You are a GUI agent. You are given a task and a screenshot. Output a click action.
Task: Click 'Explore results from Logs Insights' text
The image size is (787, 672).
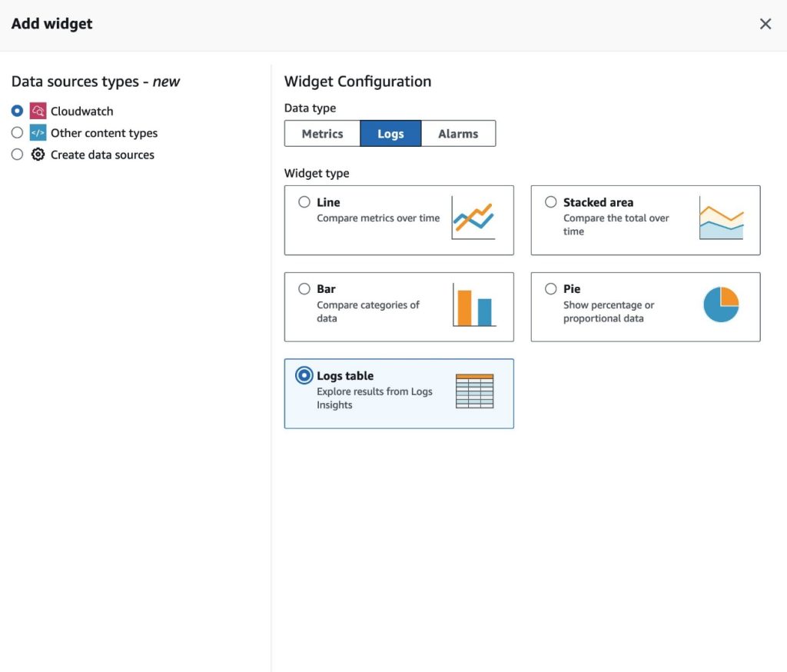pyautogui.click(x=374, y=398)
